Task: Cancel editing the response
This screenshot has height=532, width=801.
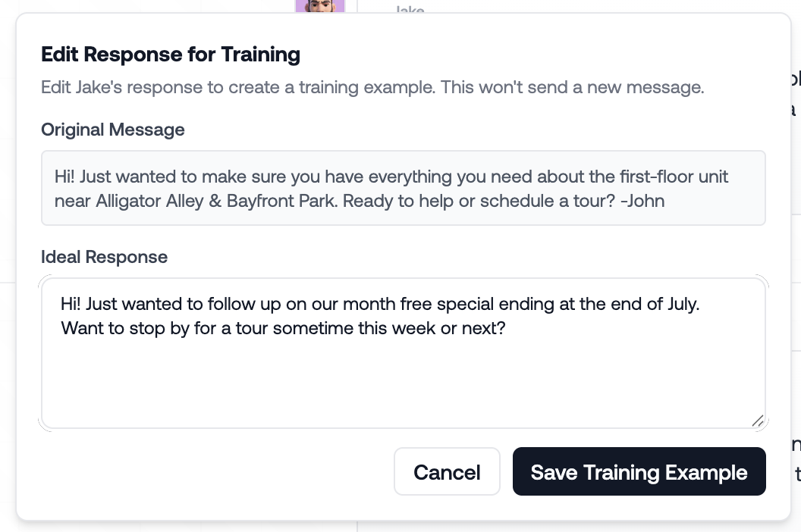Action: (447, 472)
